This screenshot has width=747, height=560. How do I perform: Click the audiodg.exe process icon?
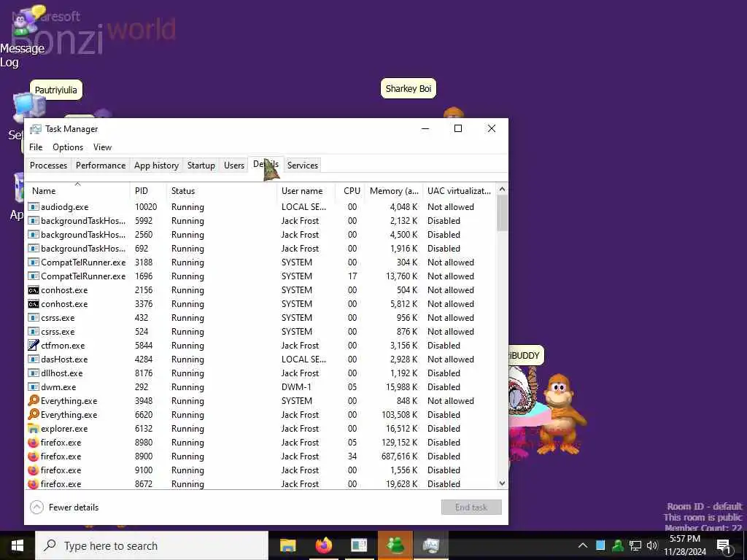(34, 206)
